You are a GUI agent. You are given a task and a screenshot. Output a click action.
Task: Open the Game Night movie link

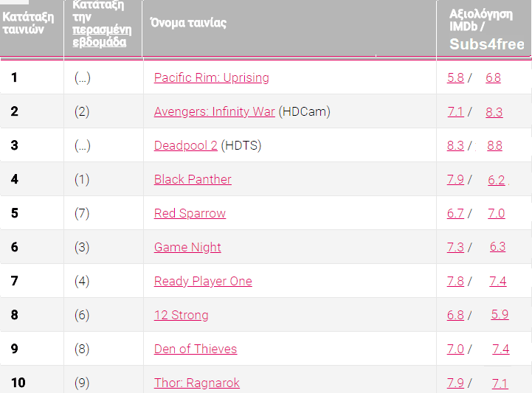(187, 247)
